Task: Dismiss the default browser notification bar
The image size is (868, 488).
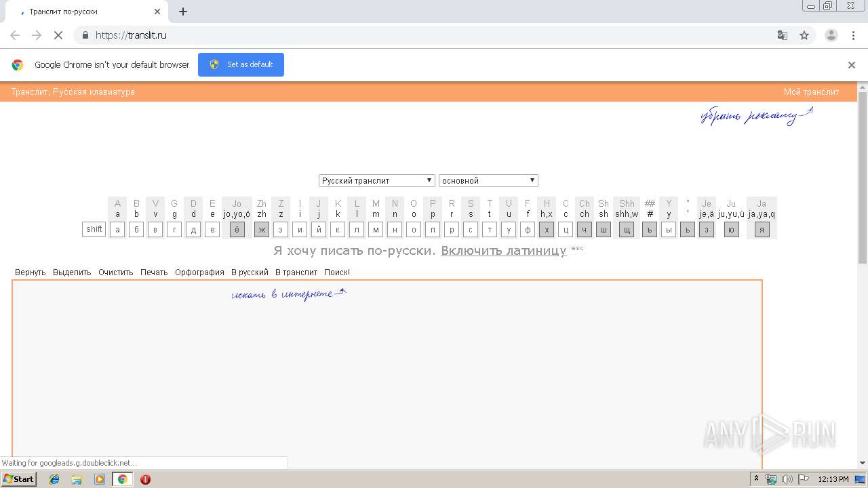Action: point(852,65)
